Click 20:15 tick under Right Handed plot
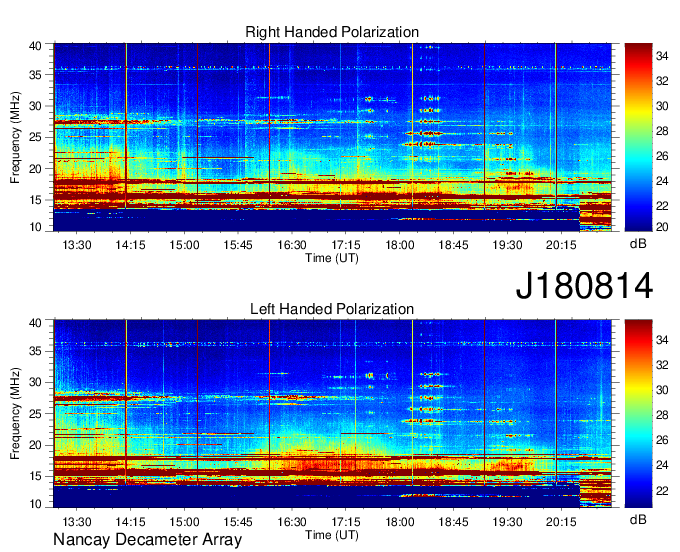The width and height of the screenshot is (680, 552). [561, 245]
